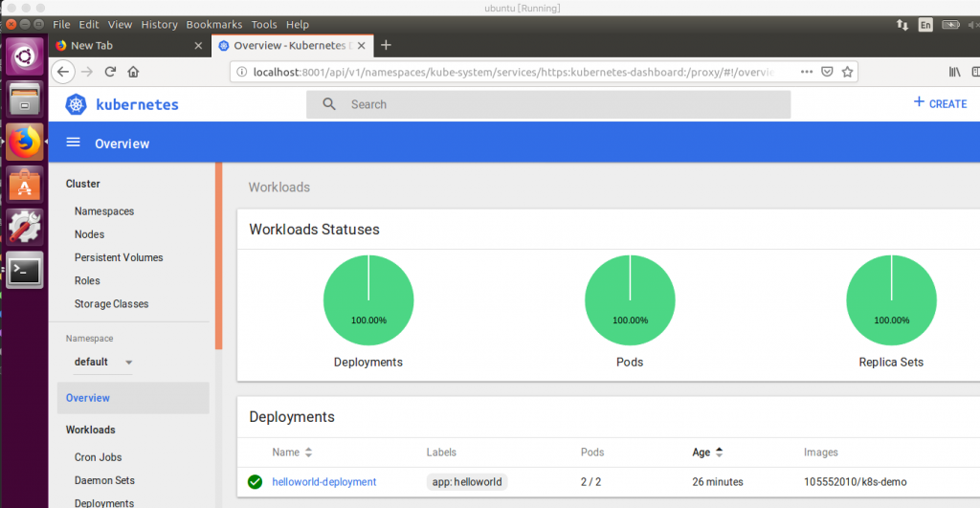Open the Tools menu
The width and height of the screenshot is (980, 508).
pos(264,24)
